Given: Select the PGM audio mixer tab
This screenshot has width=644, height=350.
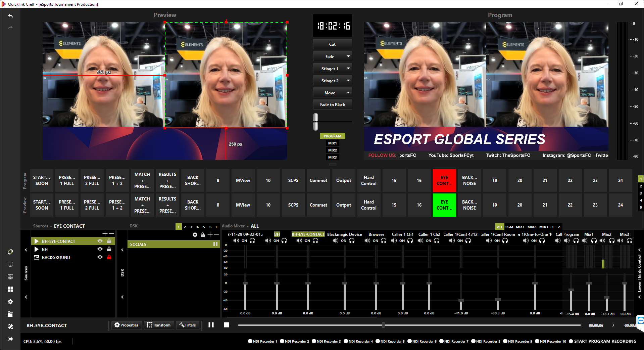Looking at the screenshot, I should coord(509,227).
